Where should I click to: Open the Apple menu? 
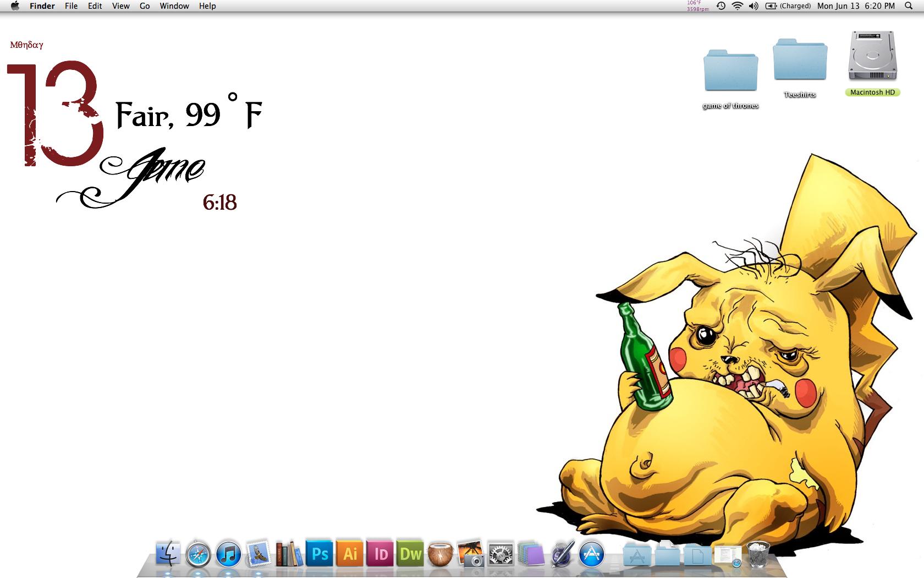(x=15, y=6)
